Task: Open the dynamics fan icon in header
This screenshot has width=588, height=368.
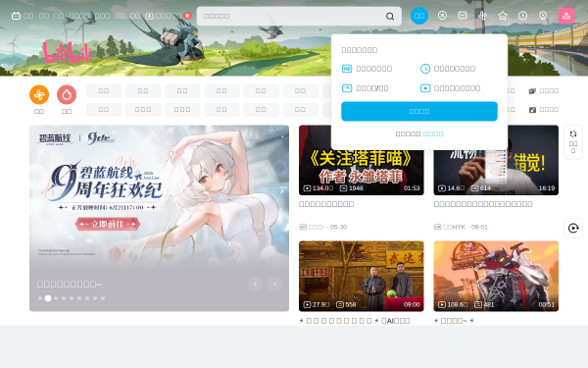Action: click(482, 16)
